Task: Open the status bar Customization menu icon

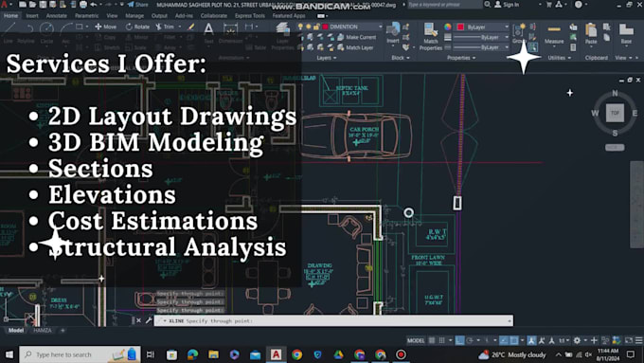Action: [638, 340]
